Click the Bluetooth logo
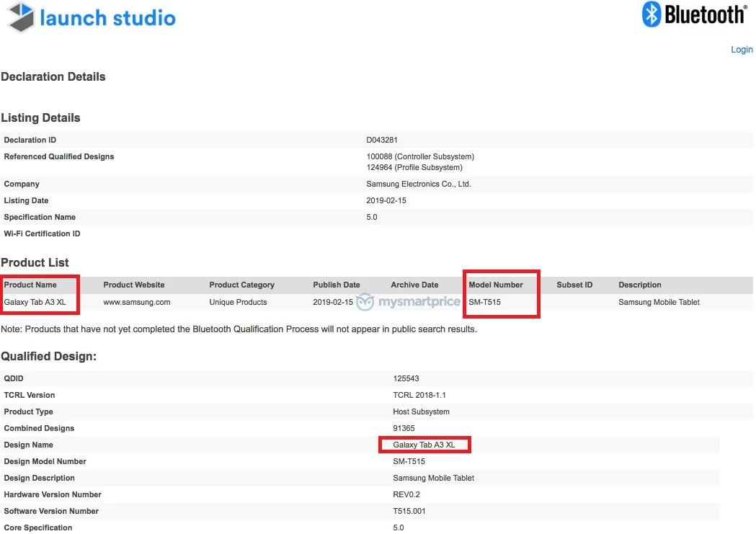 695,14
